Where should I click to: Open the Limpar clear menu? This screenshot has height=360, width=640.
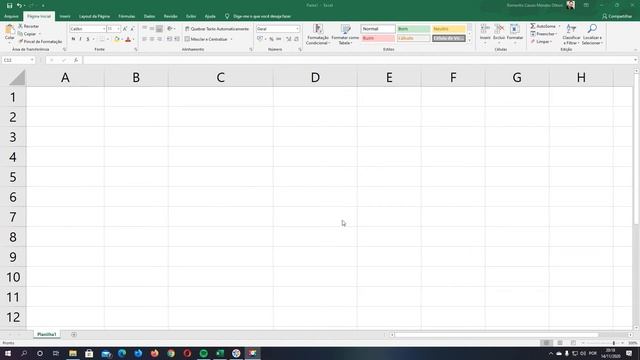pyautogui.click(x=541, y=42)
